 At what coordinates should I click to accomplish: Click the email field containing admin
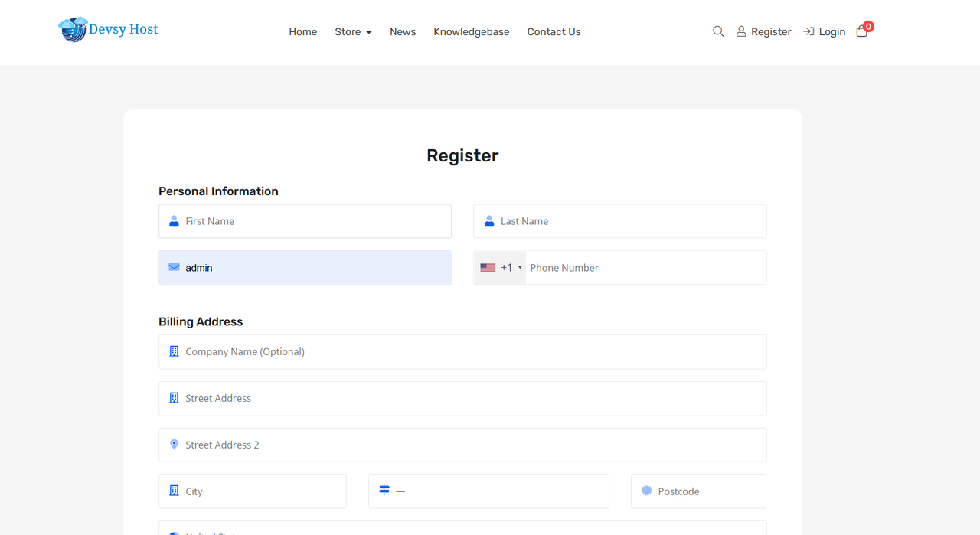(x=305, y=268)
